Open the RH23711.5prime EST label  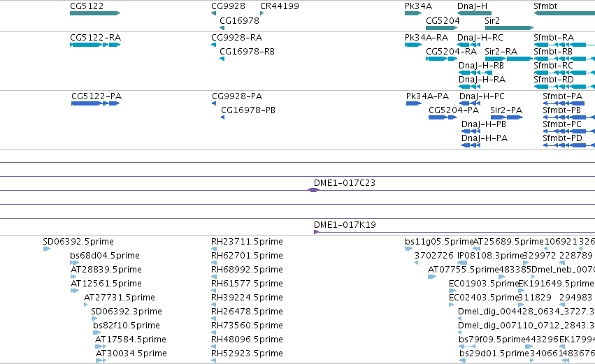(x=247, y=242)
